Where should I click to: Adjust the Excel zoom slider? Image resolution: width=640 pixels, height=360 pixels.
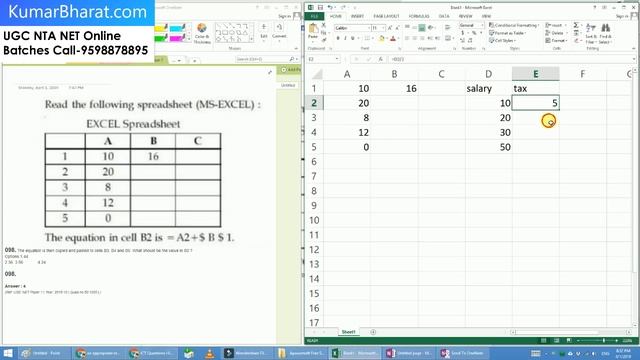click(x=604, y=340)
